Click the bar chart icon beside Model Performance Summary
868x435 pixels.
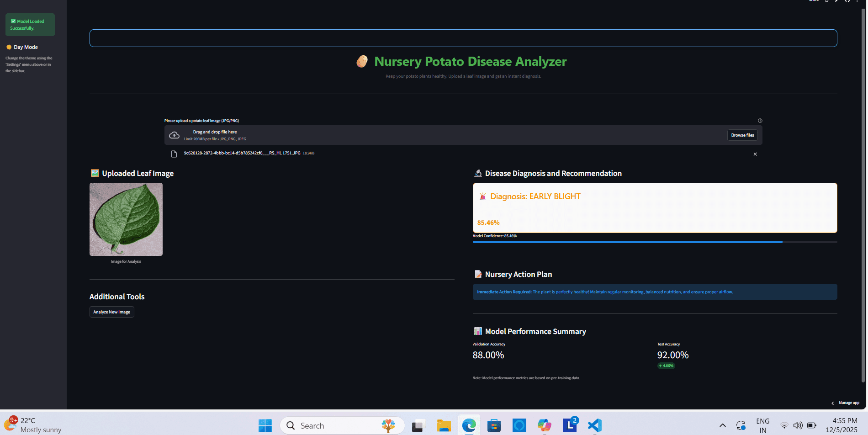[x=478, y=331]
